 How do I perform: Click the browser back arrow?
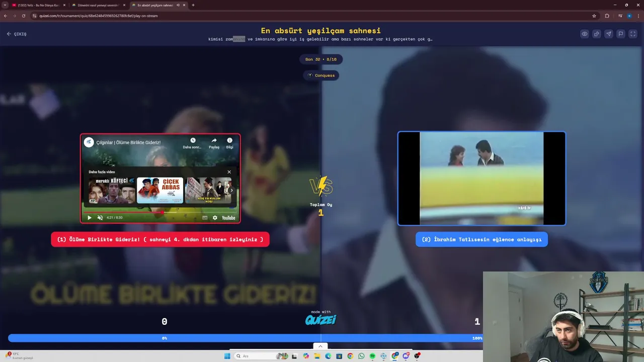(x=6, y=16)
